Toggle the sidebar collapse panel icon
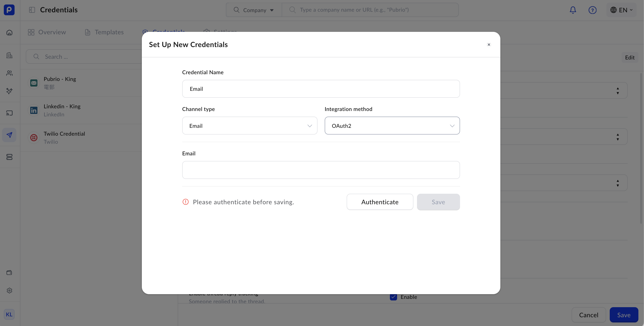The width and height of the screenshot is (644, 326). pyautogui.click(x=32, y=10)
